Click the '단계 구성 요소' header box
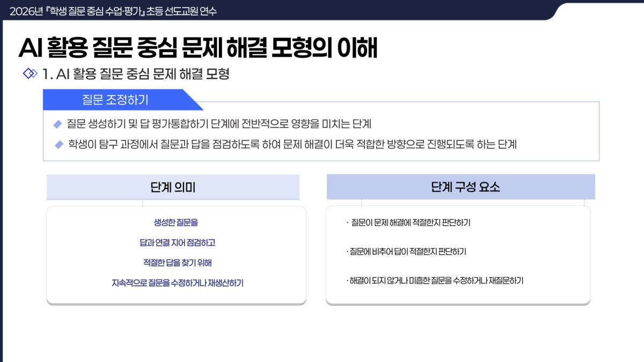The height and width of the screenshot is (362, 644). [x=461, y=187]
